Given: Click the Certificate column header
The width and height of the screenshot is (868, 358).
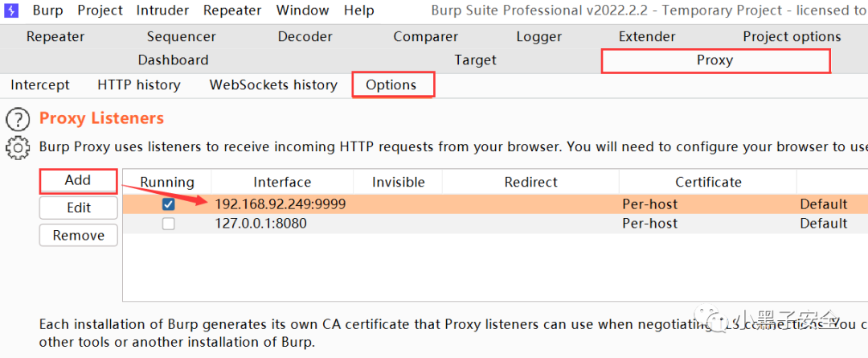Looking at the screenshot, I should (x=708, y=182).
